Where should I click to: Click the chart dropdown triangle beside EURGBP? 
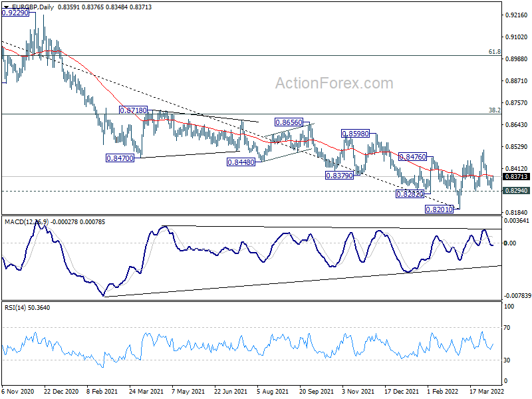(6, 7)
